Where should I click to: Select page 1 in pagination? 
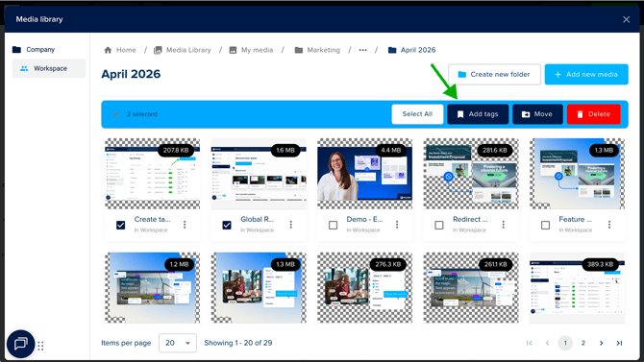(x=565, y=343)
